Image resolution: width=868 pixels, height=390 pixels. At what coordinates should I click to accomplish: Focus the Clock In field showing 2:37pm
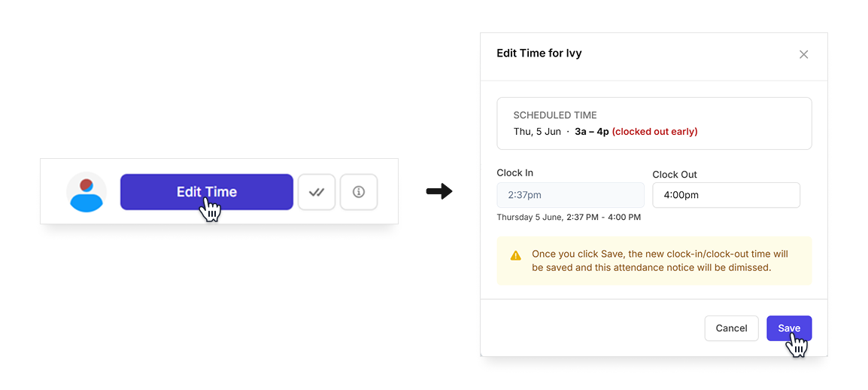coord(570,195)
